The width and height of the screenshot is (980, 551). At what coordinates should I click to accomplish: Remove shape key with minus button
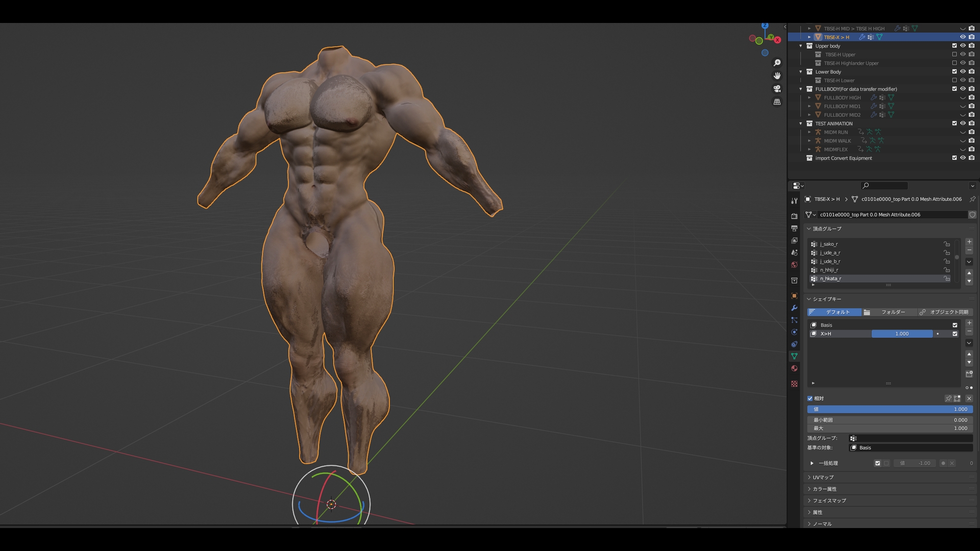coord(969,332)
